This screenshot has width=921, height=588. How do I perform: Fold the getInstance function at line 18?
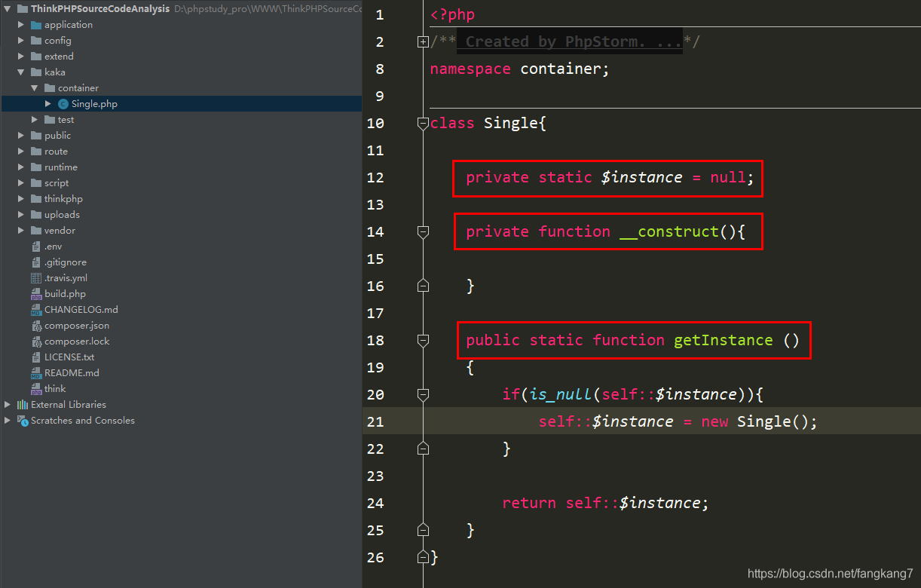coord(423,341)
